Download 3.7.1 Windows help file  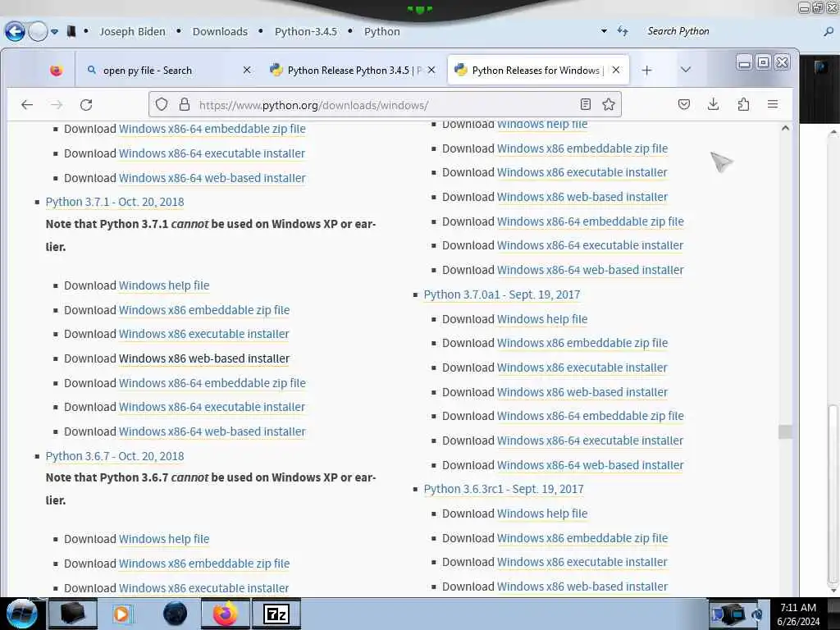[x=164, y=285]
